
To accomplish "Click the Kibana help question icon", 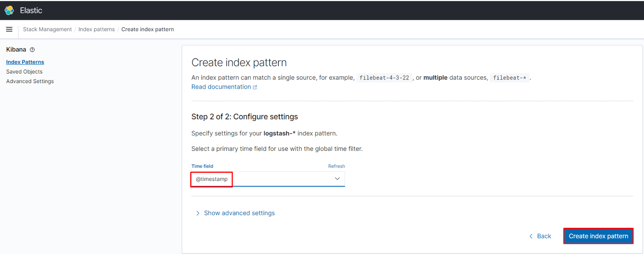I will click(32, 50).
